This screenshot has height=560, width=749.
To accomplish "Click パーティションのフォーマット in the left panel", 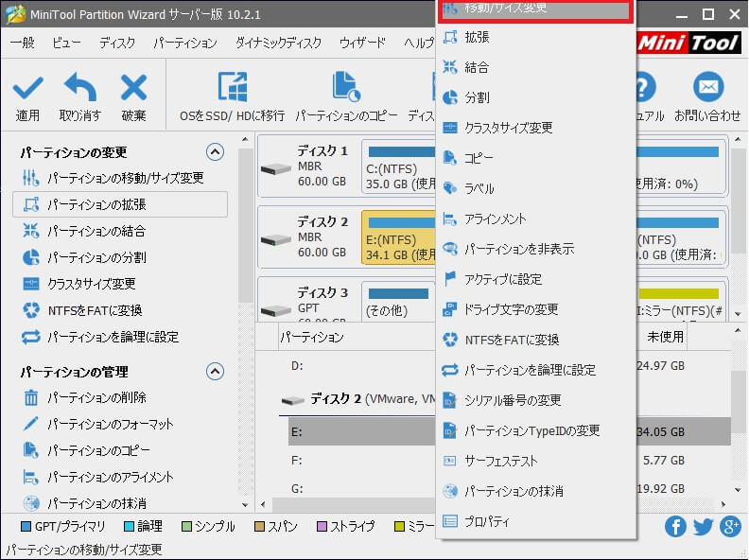I will coord(110,424).
